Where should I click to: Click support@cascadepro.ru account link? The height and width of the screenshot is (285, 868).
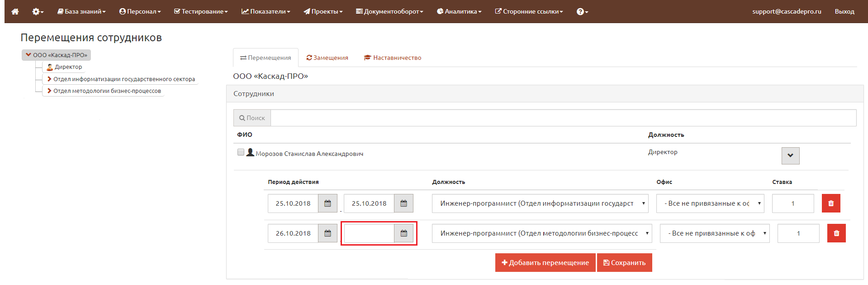click(x=787, y=11)
